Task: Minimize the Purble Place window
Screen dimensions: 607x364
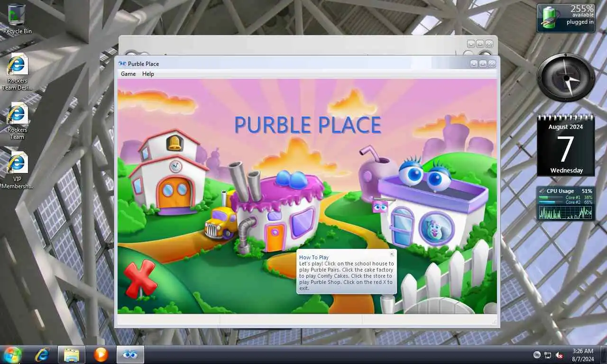Action: (474, 64)
